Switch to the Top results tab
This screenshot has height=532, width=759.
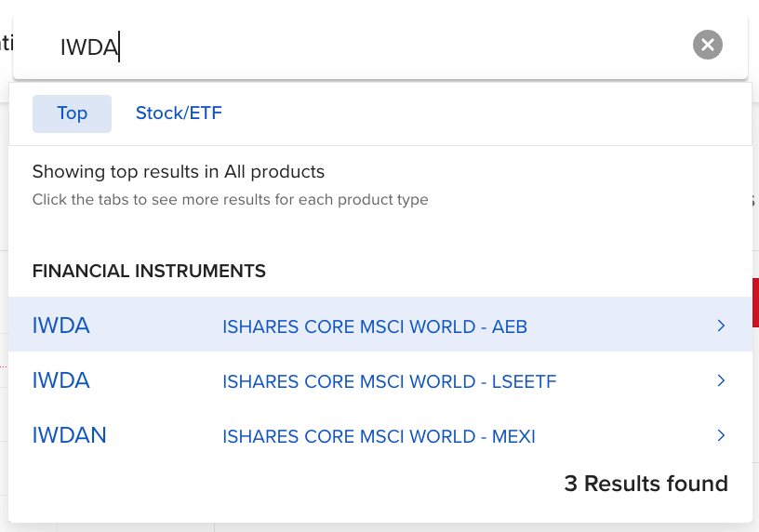click(x=72, y=113)
